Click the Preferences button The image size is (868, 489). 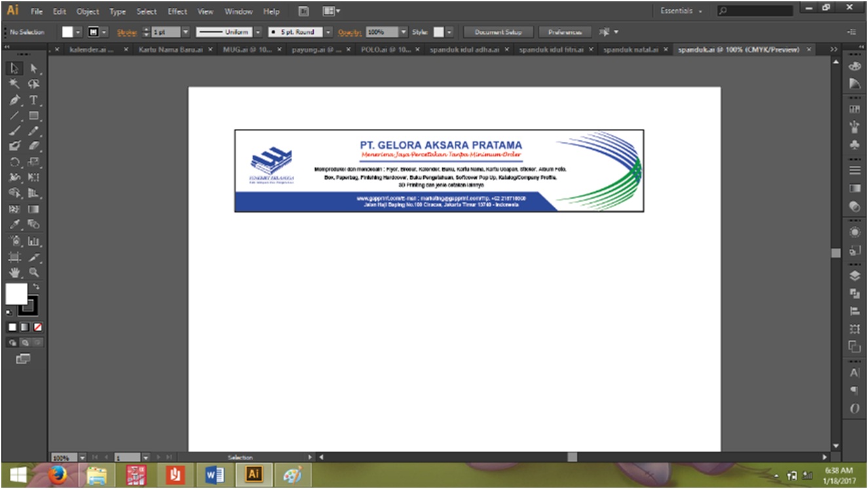click(x=565, y=32)
